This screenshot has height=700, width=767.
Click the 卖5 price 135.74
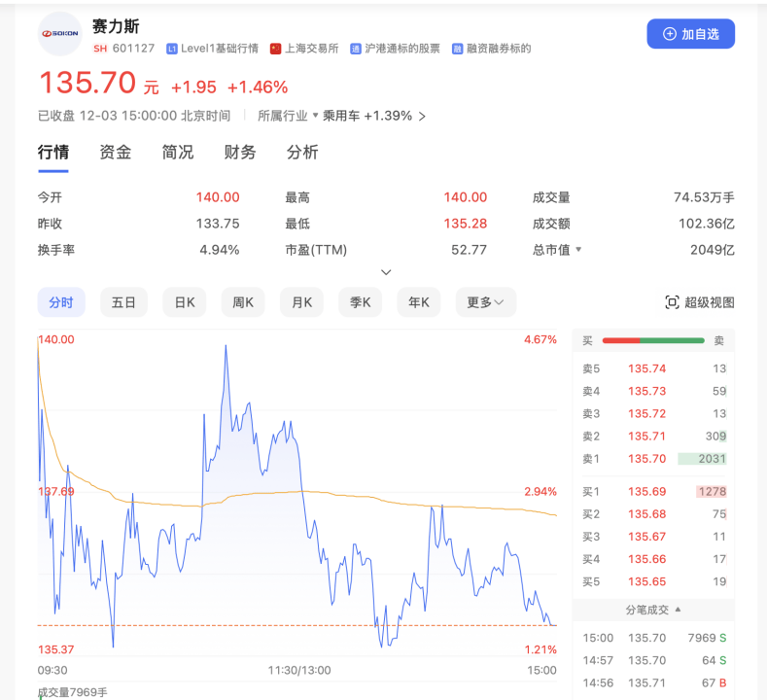click(646, 368)
